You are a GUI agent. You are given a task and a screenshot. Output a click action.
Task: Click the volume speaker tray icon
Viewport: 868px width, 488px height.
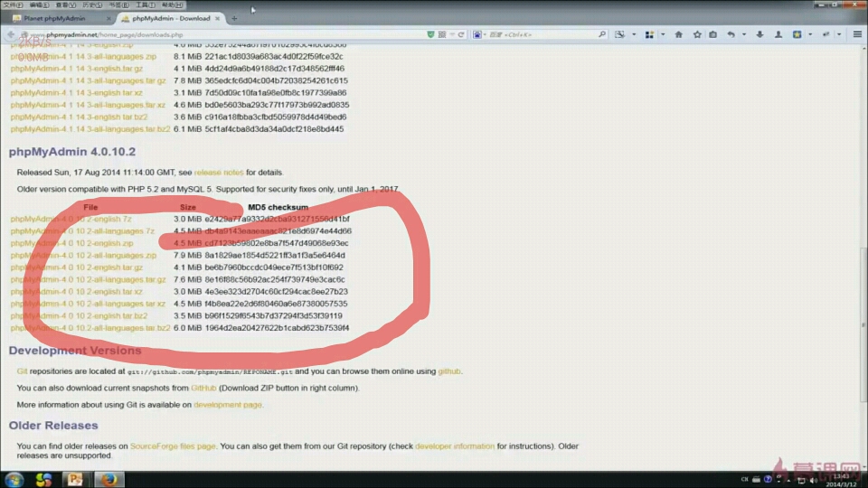point(813,480)
